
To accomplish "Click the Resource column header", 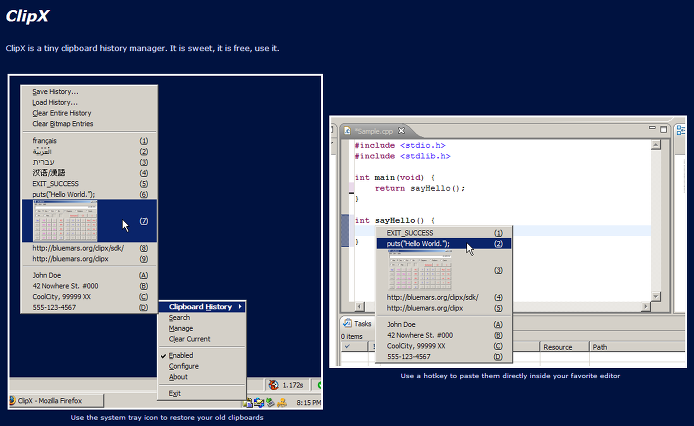I will tap(564, 347).
